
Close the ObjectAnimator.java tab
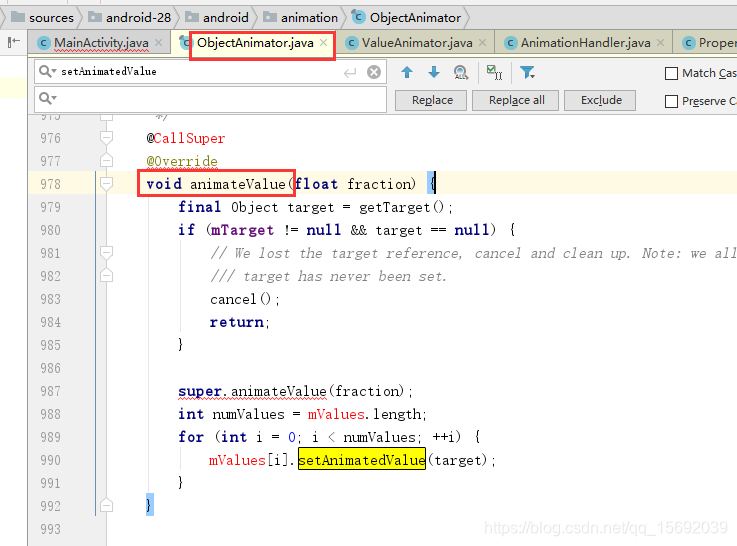[323, 43]
